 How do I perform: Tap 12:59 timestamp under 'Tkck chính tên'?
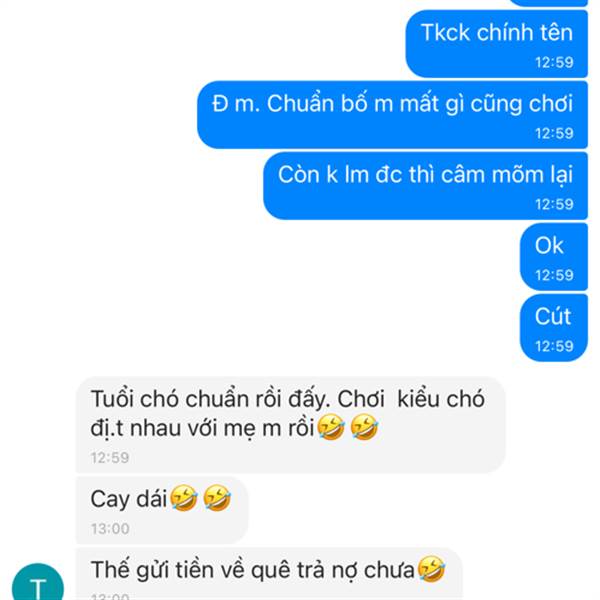tap(554, 62)
